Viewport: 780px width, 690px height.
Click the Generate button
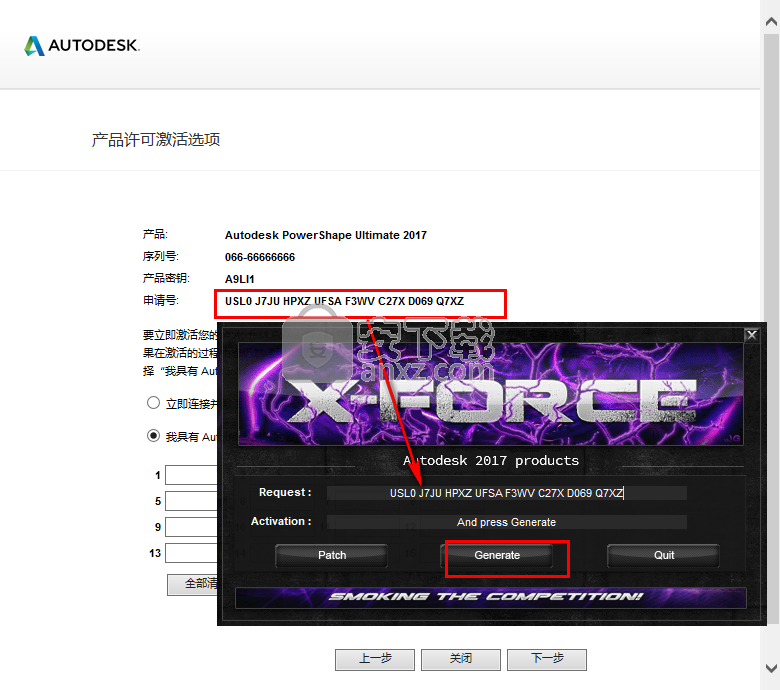tap(497, 555)
